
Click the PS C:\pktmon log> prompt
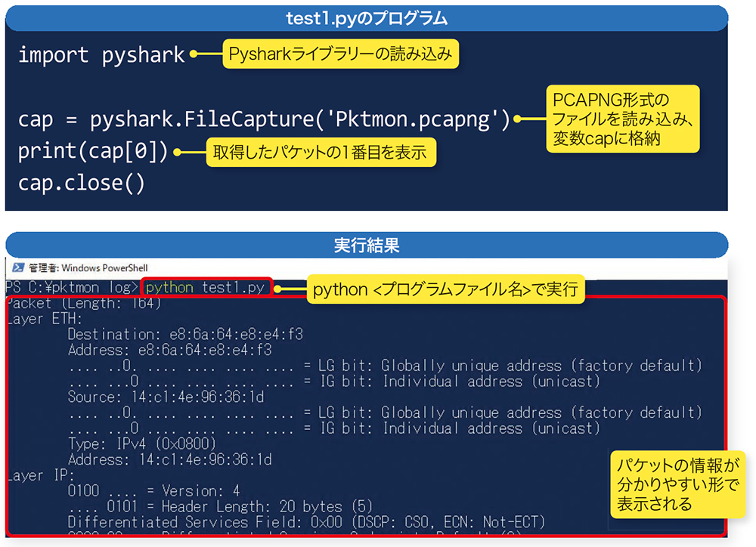[64, 287]
